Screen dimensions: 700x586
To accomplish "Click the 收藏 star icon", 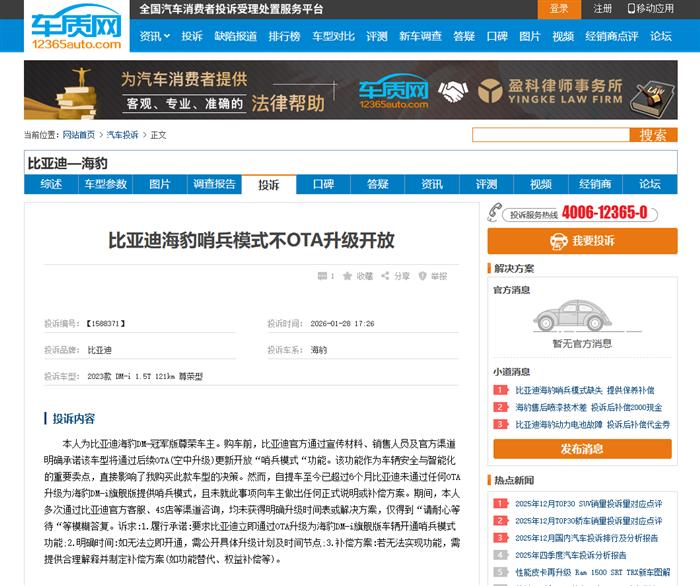I will point(346,276).
